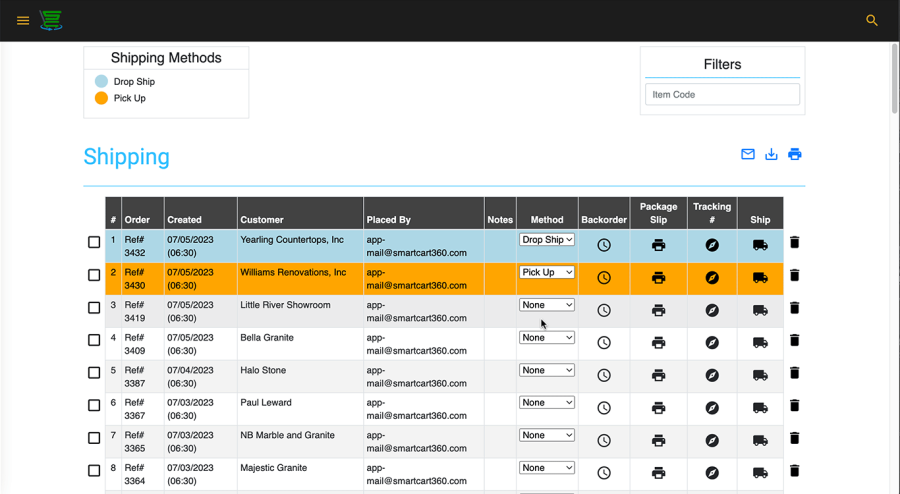Open tracking number for Williams Renovations order
The width and height of the screenshot is (900, 494).
click(x=712, y=278)
